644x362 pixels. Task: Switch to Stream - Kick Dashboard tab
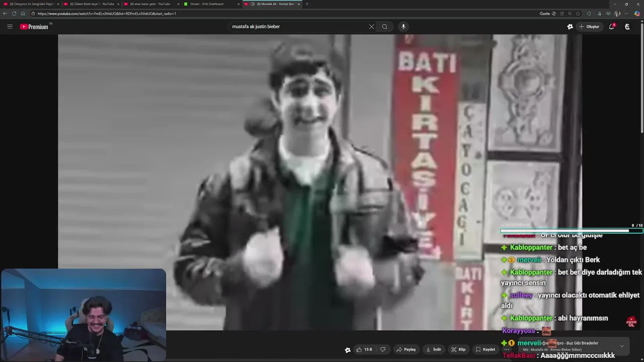pos(211,4)
